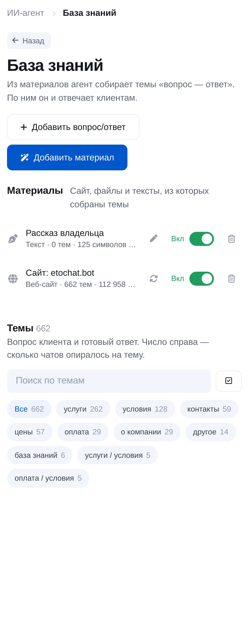Select the контакты 59 filter chip
This screenshot has height=644, width=249.
[209, 409]
